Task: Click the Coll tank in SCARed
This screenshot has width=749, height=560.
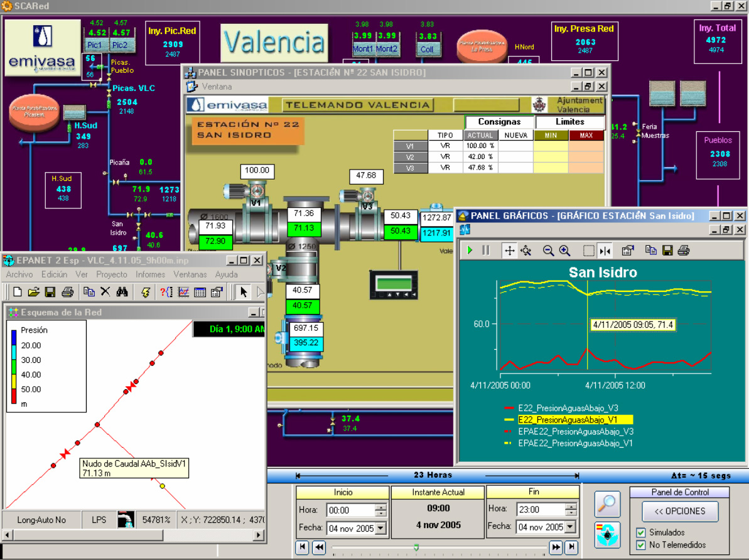Action: pos(427,49)
